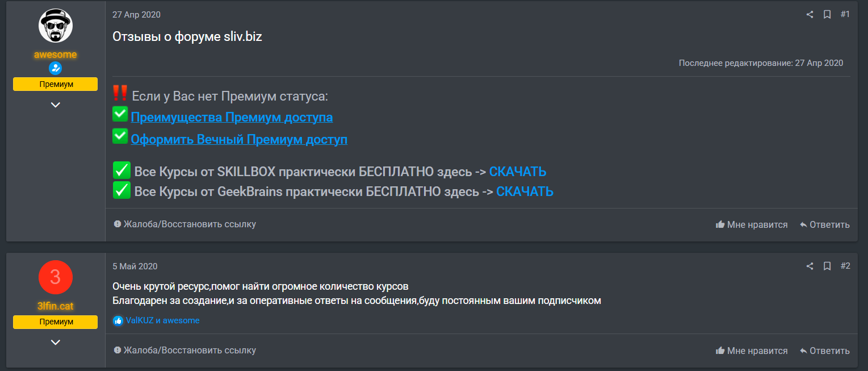Expand user details under awesome's Премиум badge
Viewport: 868px width, 371px height.
point(55,105)
